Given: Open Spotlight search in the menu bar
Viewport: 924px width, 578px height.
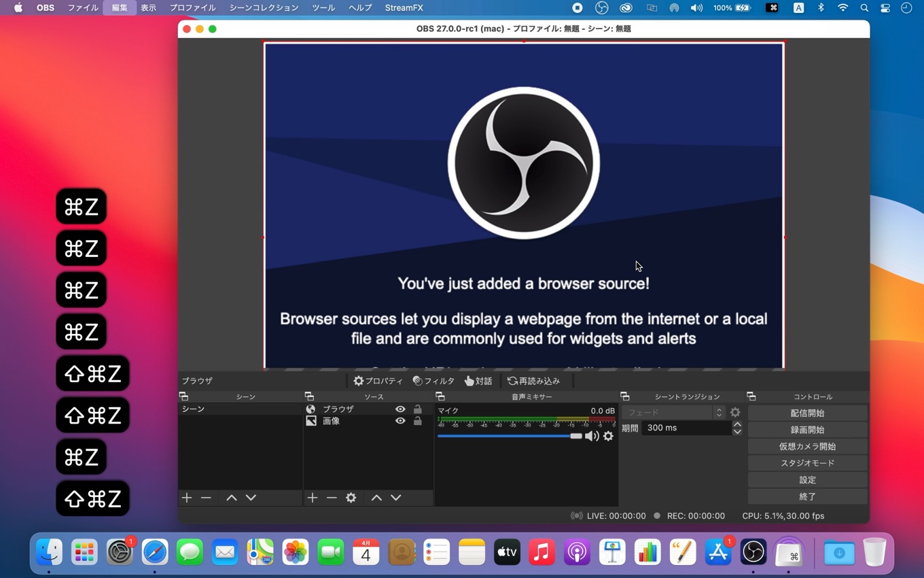Looking at the screenshot, I should [864, 7].
